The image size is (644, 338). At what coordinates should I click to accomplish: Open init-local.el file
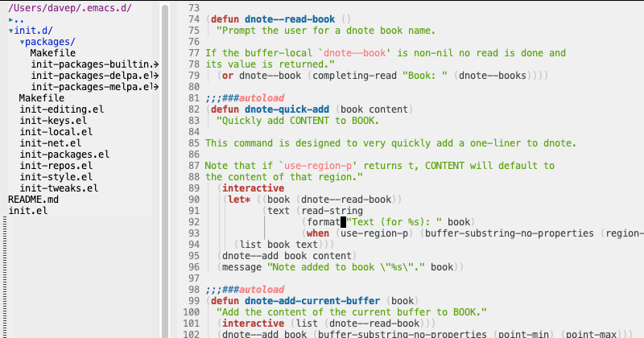pyautogui.click(x=56, y=132)
